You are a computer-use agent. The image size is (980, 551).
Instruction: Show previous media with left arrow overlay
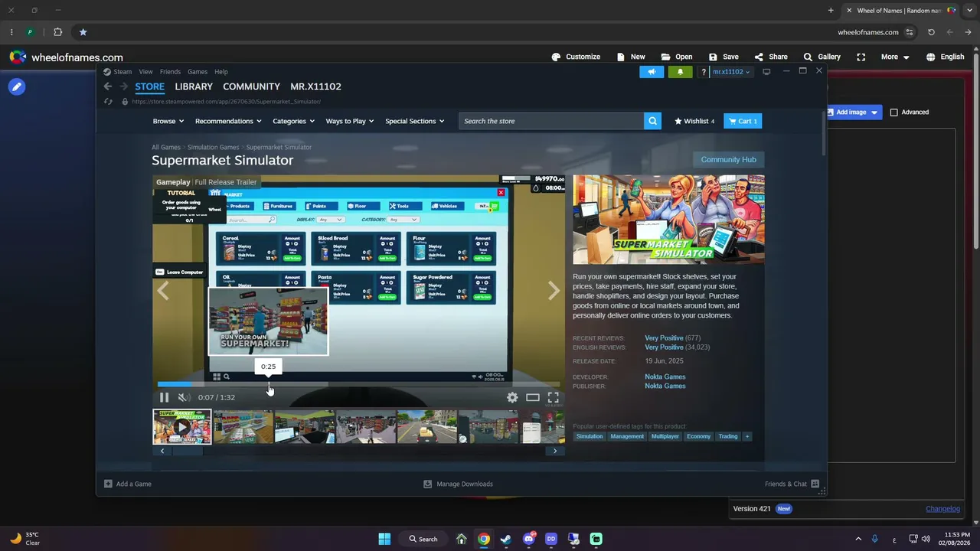pyautogui.click(x=163, y=291)
